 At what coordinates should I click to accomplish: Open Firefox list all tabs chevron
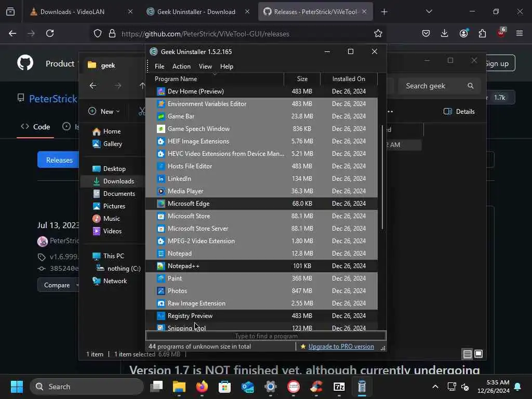click(429, 11)
